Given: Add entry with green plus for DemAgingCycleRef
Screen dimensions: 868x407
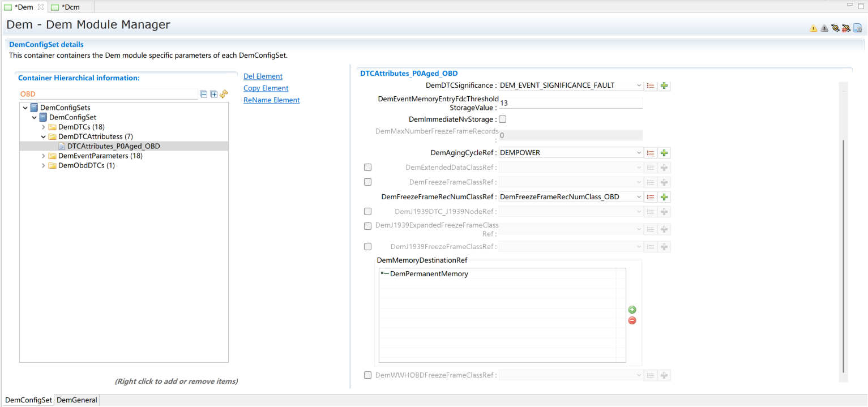Looking at the screenshot, I should tap(665, 153).
